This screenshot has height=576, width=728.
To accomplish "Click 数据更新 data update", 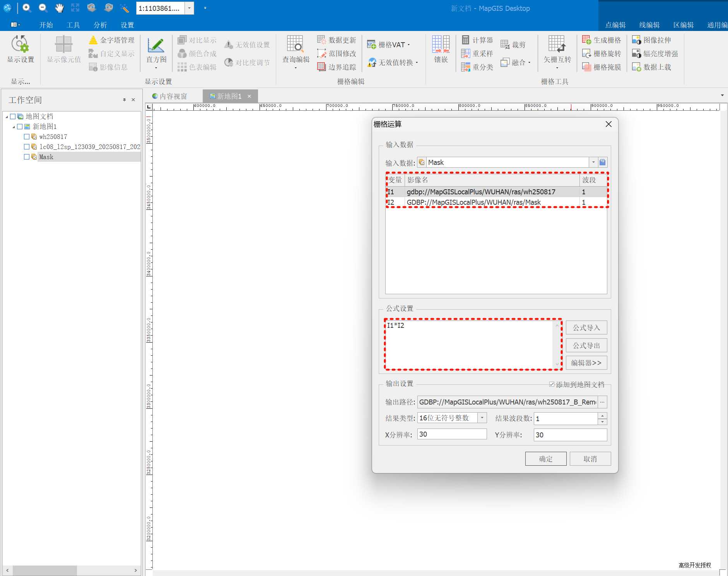I will point(337,40).
